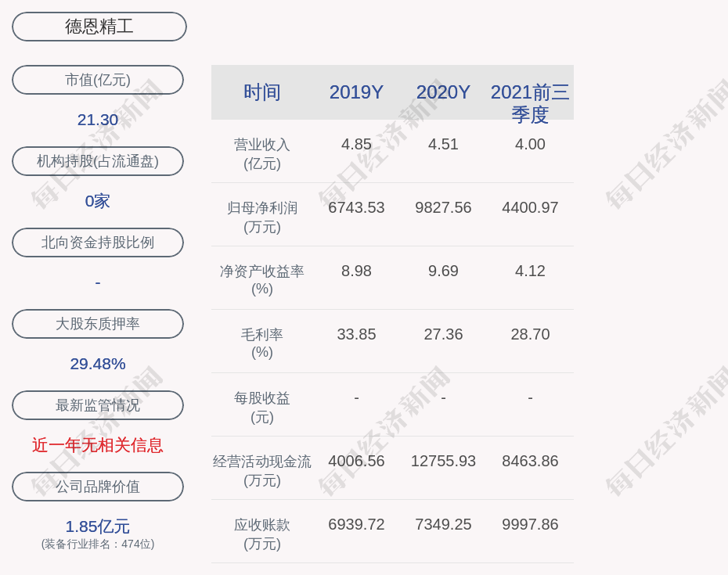The height and width of the screenshot is (575, 728).
Task: Select the 毛利率 2019Y value 33.85
Action: tap(356, 334)
